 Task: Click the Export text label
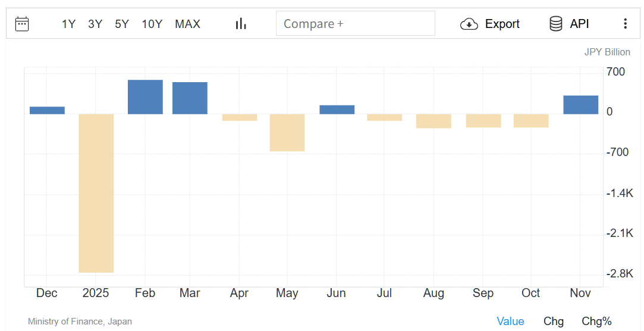502,24
